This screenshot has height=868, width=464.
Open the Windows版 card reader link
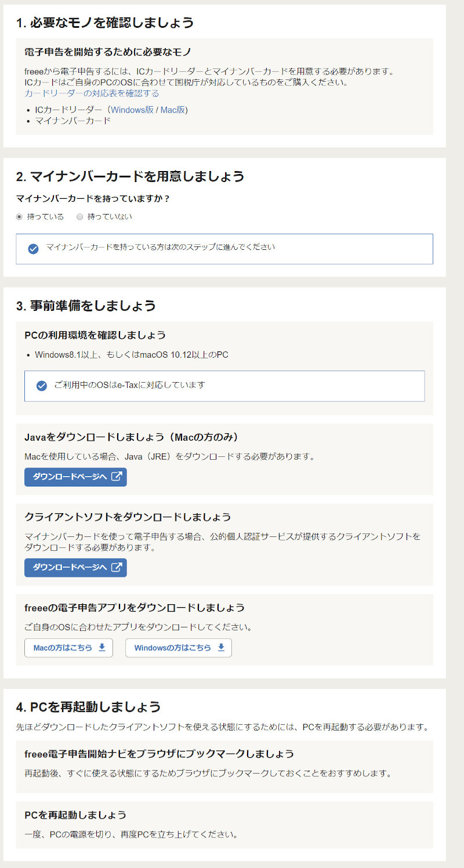132,110
